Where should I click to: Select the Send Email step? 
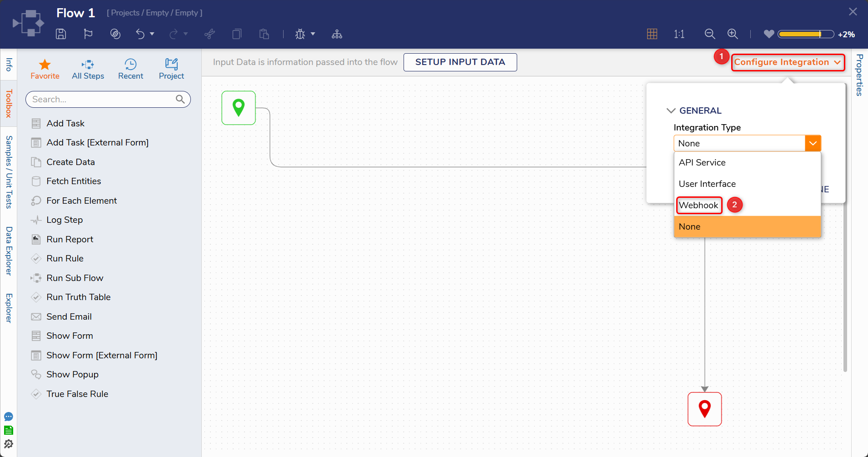(x=69, y=316)
